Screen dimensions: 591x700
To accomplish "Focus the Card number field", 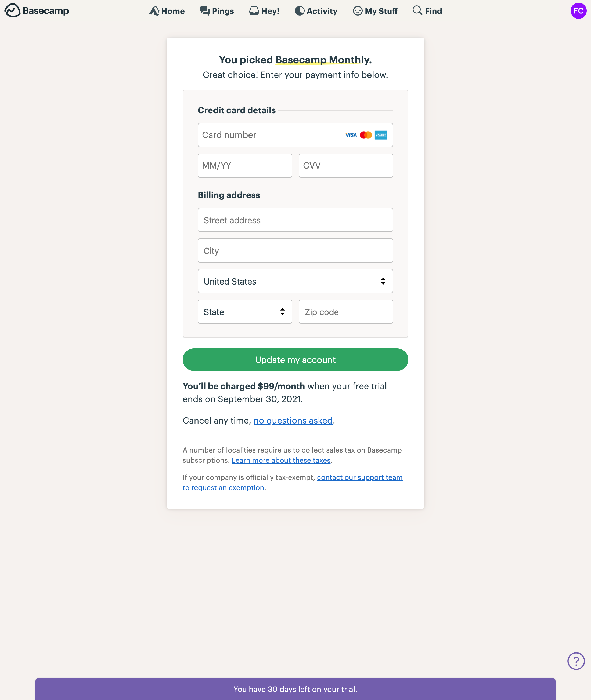I will (x=268, y=135).
